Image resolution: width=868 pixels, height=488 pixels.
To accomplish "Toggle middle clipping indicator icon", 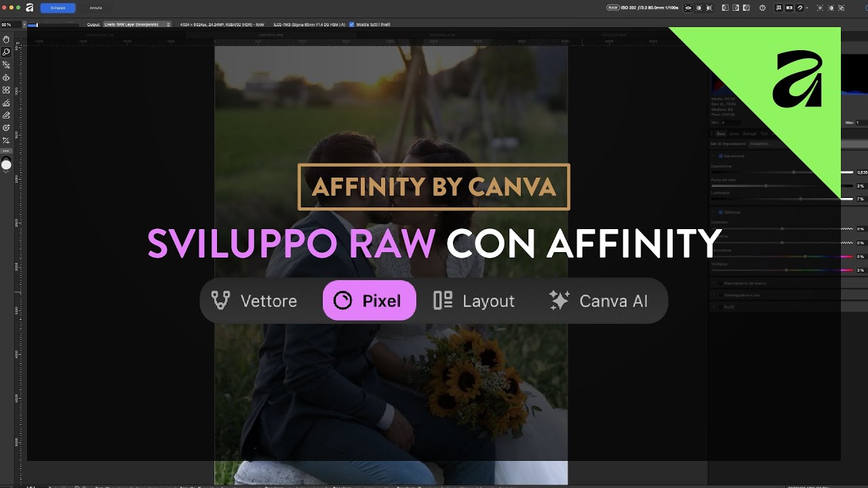I will [736, 7].
